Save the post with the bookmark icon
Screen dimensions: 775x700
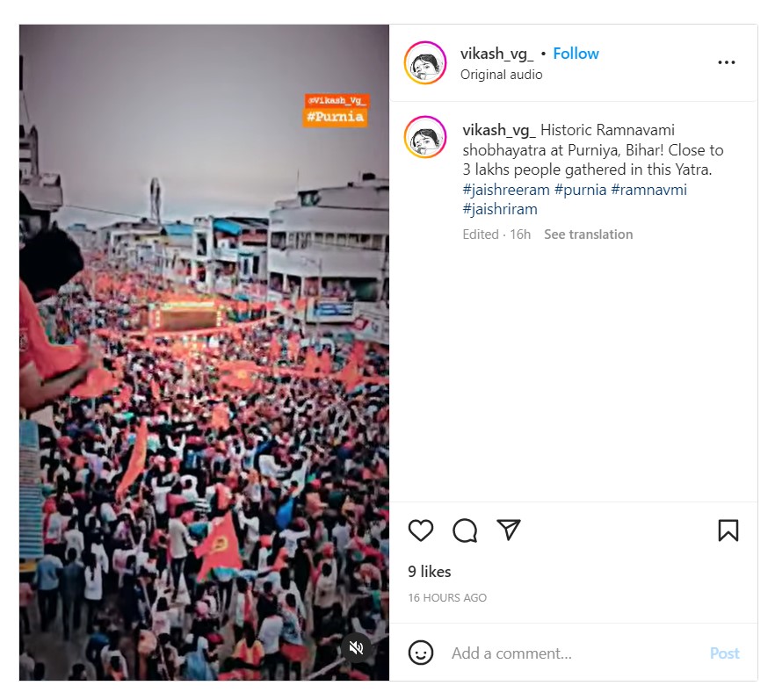click(728, 530)
